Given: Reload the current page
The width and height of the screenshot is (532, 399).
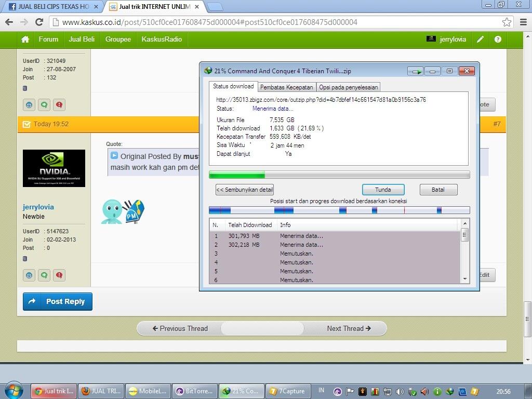Looking at the screenshot, I should [x=39, y=22].
